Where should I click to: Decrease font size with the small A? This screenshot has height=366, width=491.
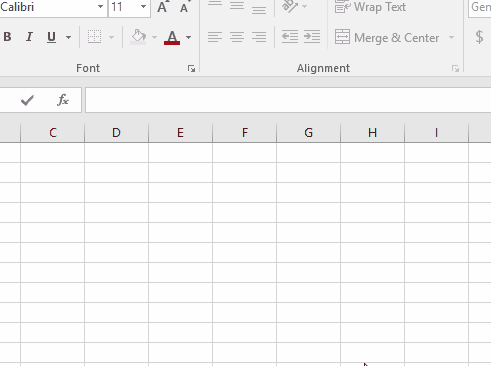pos(184,7)
